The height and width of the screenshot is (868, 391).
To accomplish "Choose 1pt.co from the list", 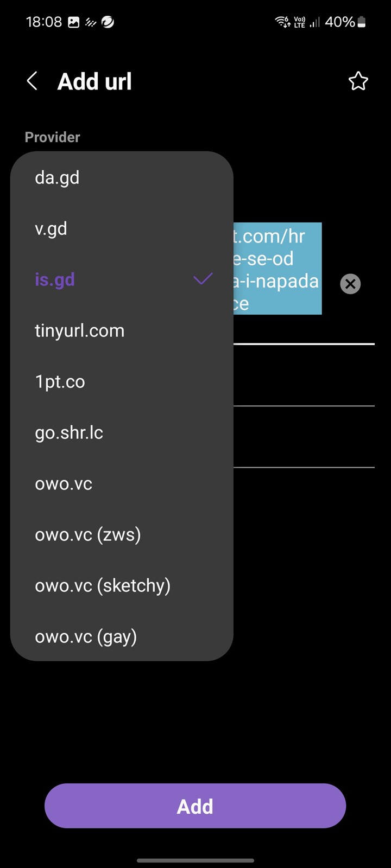I will click(122, 381).
